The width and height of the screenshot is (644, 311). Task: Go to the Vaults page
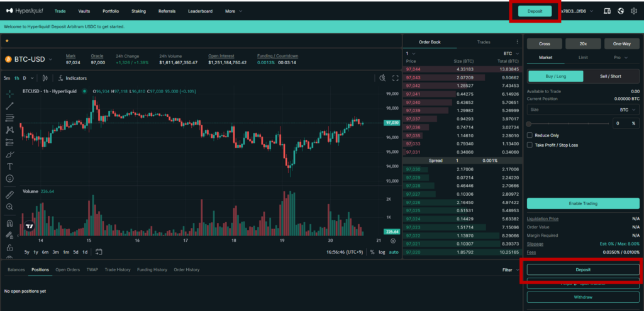pyautogui.click(x=84, y=11)
